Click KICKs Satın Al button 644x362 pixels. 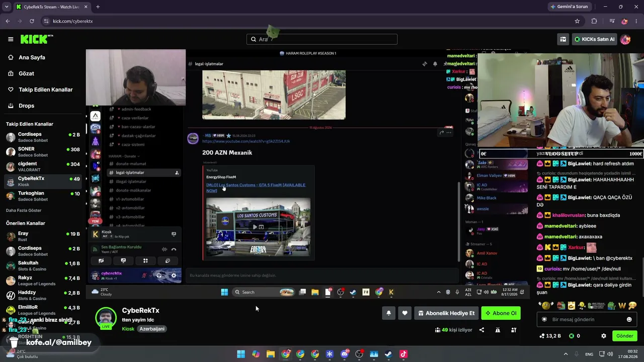(x=594, y=39)
